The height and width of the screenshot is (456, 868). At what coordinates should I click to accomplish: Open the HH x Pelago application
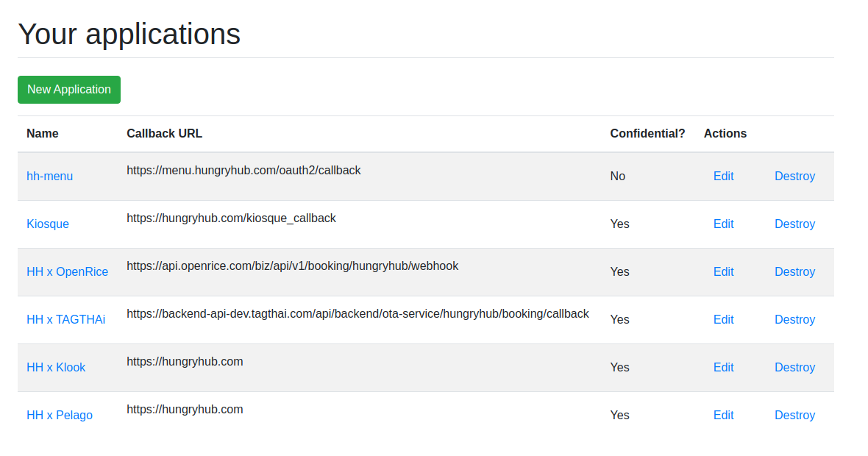(x=60, y=416)
